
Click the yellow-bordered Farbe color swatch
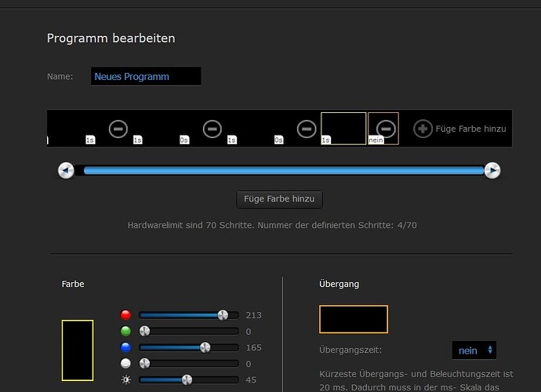(78, 350)
